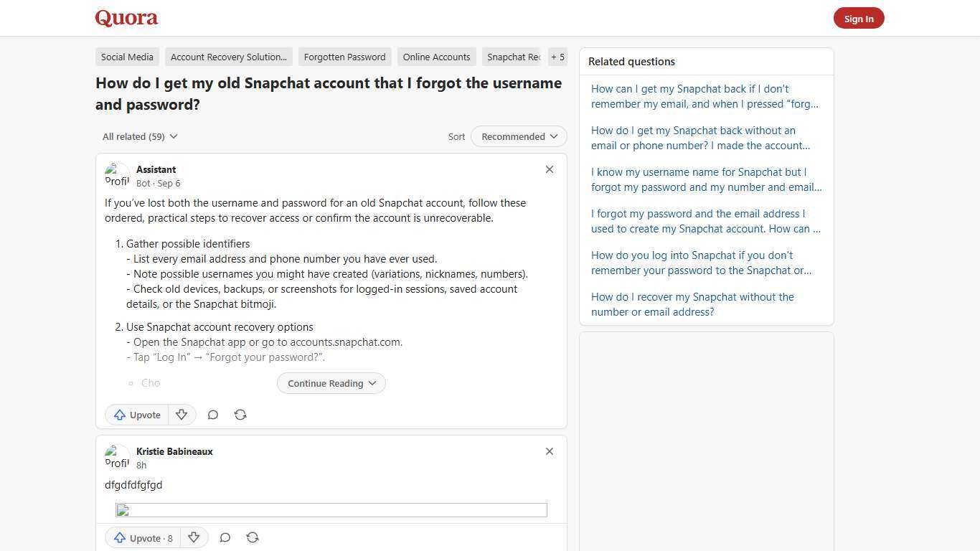Downvote Kristie Babineaux's answer
This screenshot has height=551, width=980.
(x=194, y=538)
